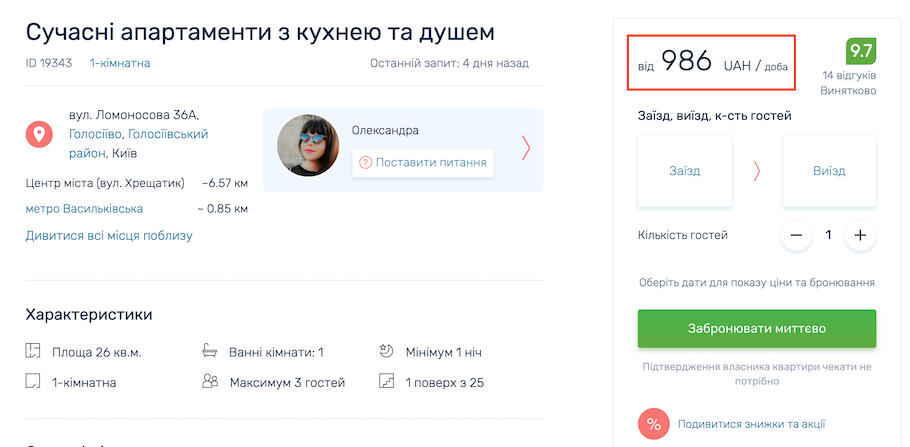Viewport: 910px width, 447px height.
Task: Click the Мінімум 1 ніч text
Action: [444, 352]
